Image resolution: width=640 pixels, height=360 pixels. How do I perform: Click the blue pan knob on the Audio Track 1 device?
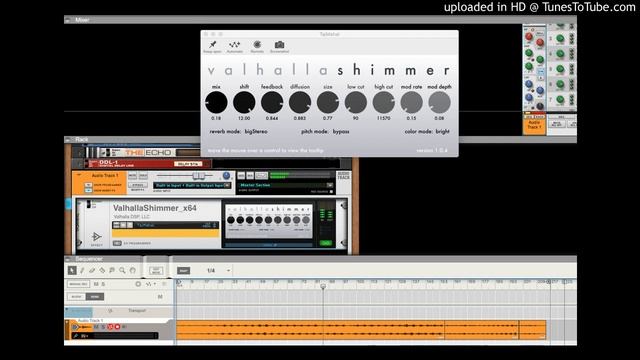tap(226, 176)
